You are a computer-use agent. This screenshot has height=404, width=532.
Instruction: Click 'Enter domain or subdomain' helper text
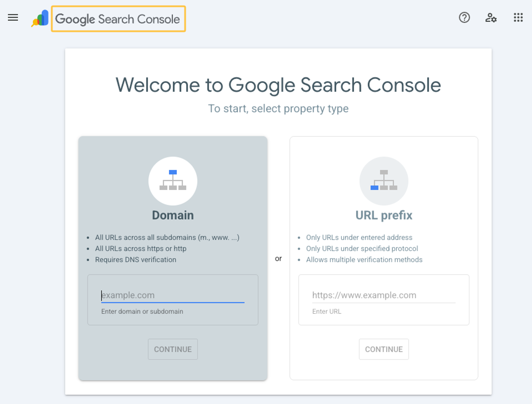click(x=142, y=311)
